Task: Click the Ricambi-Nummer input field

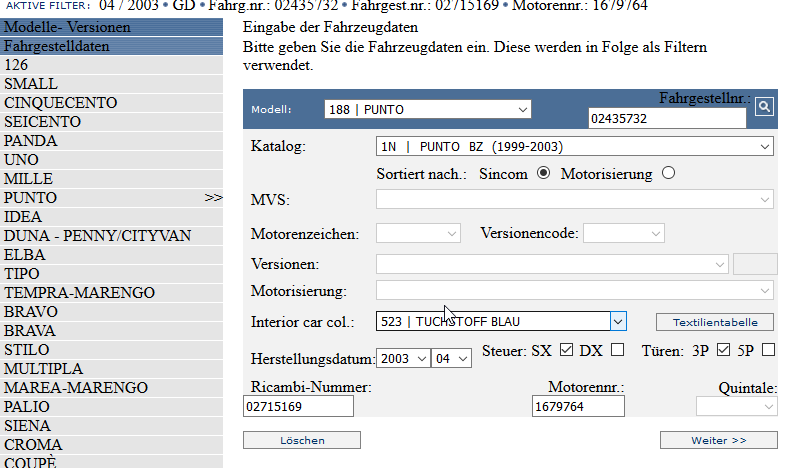Action: click(x=298, y=407)
